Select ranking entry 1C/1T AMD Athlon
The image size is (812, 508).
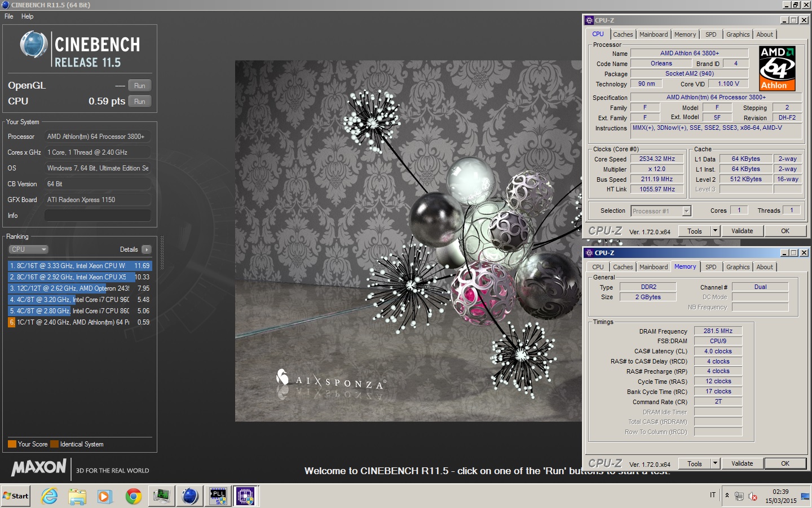[80, 322]
